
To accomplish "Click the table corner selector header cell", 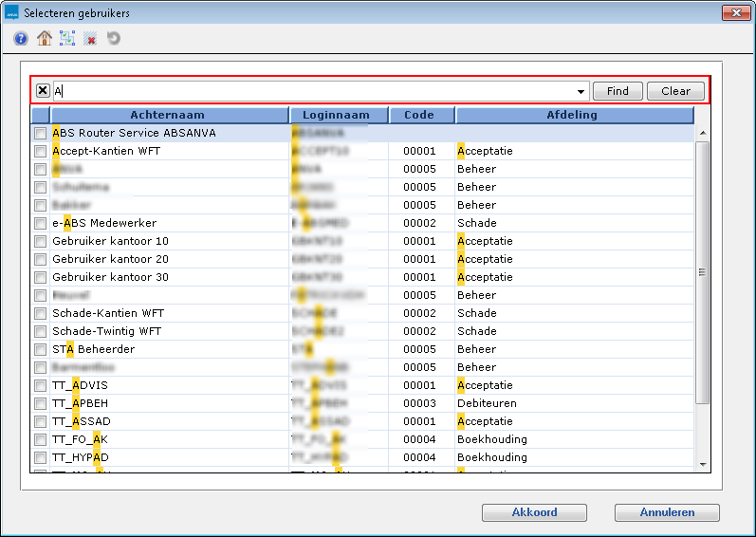I will (x=40, y=116).
